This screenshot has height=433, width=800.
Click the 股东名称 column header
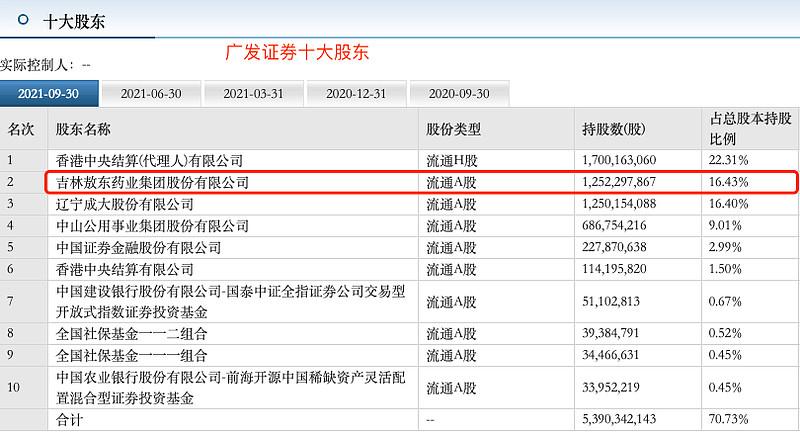pos(83,129)
